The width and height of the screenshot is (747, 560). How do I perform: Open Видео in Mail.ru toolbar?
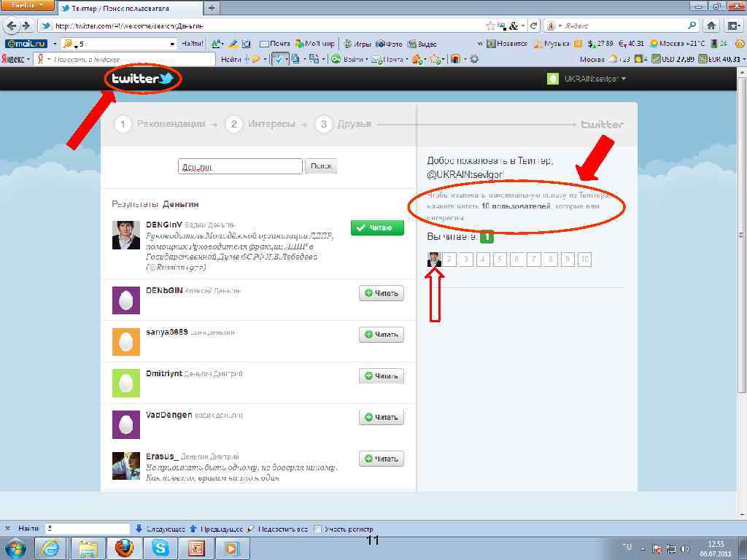tap(422, 44)
